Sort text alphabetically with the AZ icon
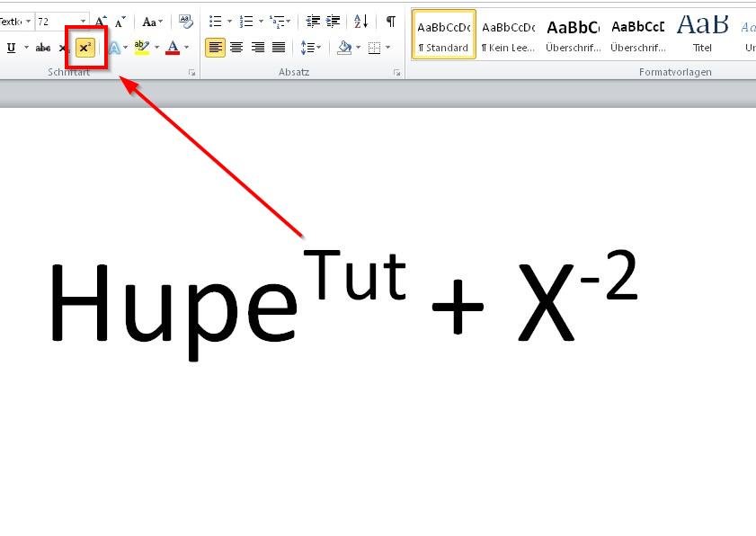The image size is (756, 536). pos(359,21)
